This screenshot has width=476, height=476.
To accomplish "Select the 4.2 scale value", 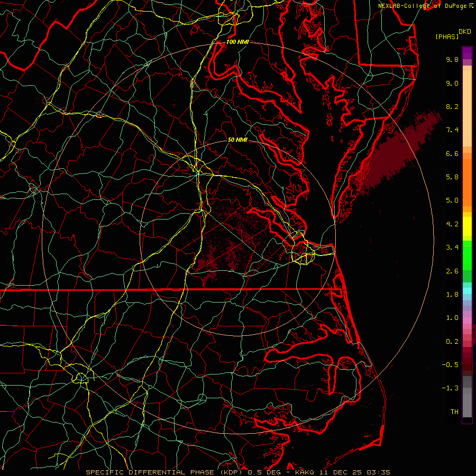I will pos(452,224).
